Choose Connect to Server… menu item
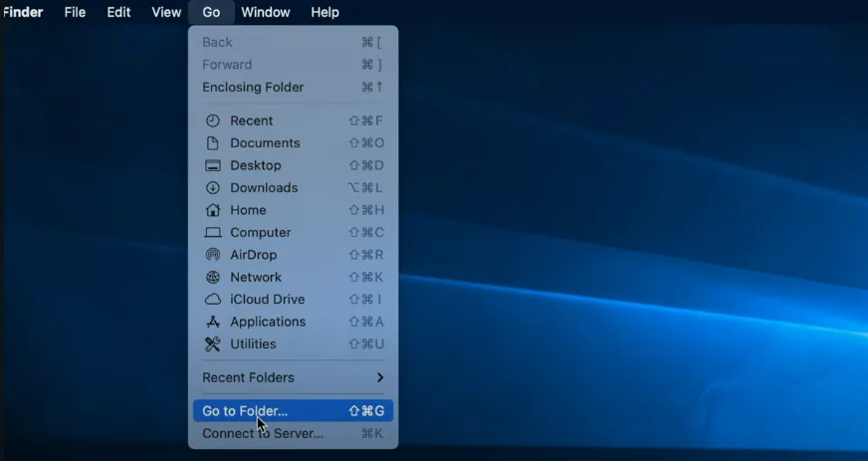The width and height of the screenshot is (868, 461). (293, 433)
